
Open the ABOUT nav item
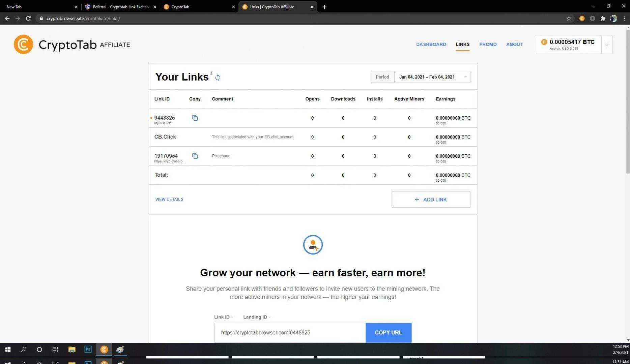pyautogui.click(x=515, y=44)
